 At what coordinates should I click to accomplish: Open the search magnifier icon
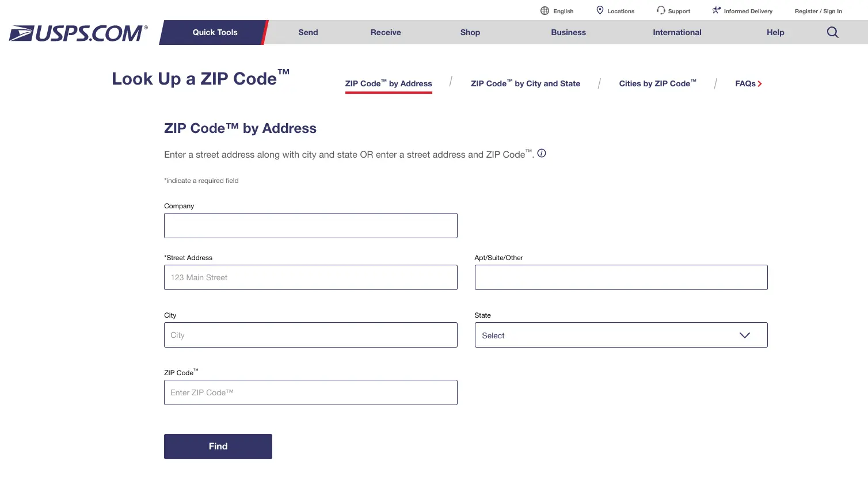coord(832,32)
